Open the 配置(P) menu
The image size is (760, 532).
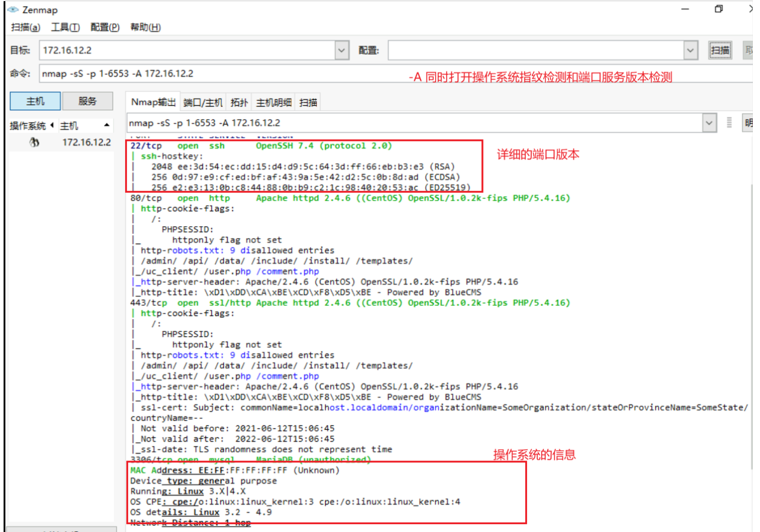105,27
